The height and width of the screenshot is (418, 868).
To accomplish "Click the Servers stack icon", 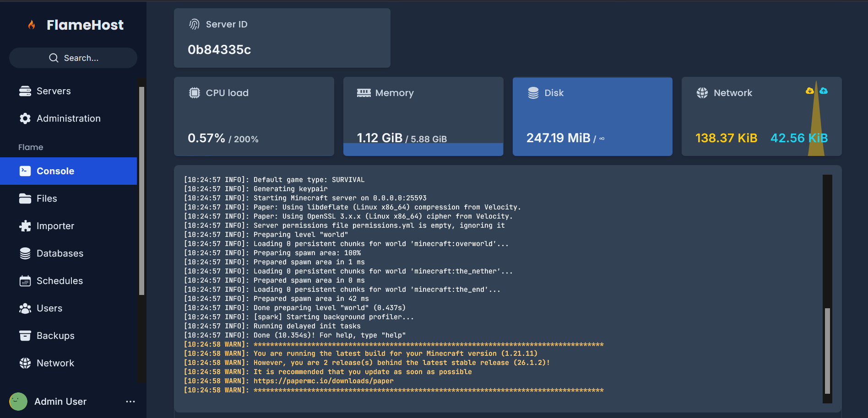I will pos(25,91).
